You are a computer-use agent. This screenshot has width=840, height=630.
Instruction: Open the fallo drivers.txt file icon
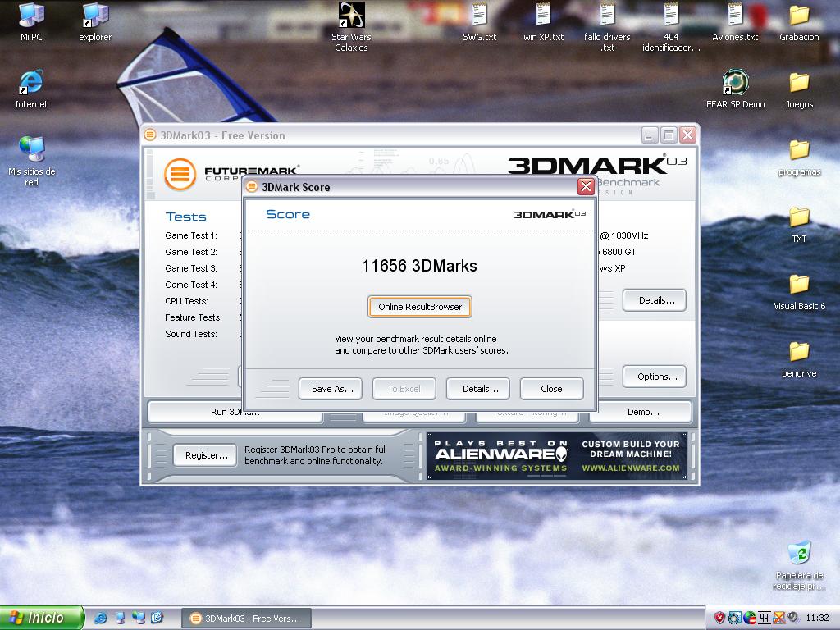pyautogui.click(x=607, y=15)
